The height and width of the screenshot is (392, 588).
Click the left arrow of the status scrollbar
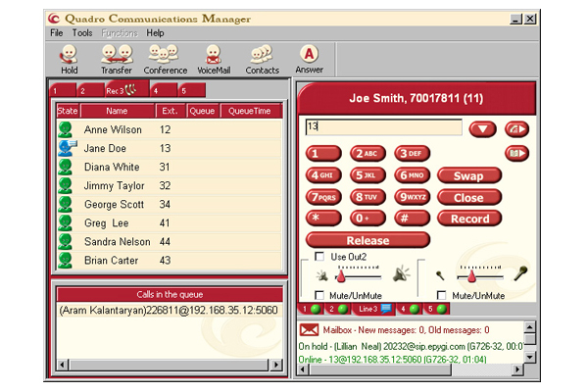coord(304,369)
